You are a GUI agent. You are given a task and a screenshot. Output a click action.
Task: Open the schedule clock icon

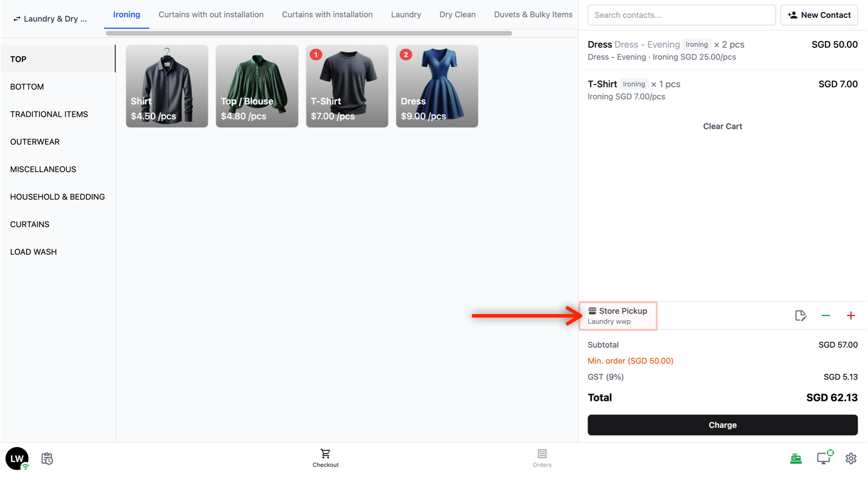click(x=47, y=458)
